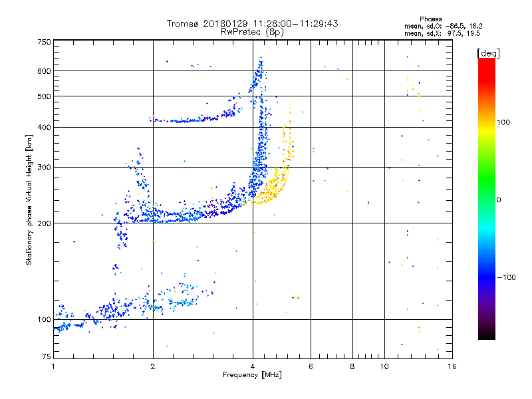Click the 'mean, sd,O: -86.5, 18.2' line
This screenshot has height=399, width=532.
click(x=443, y=26)
